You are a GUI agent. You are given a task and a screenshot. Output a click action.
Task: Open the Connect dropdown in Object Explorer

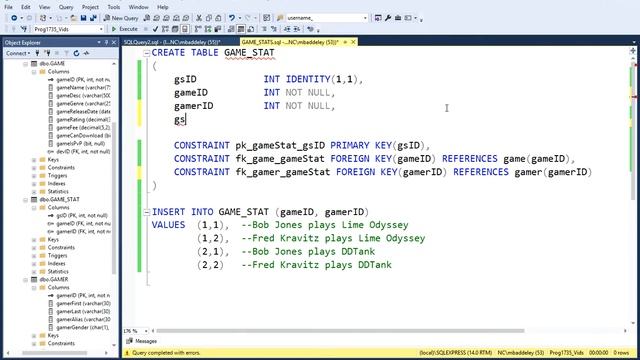18,53
